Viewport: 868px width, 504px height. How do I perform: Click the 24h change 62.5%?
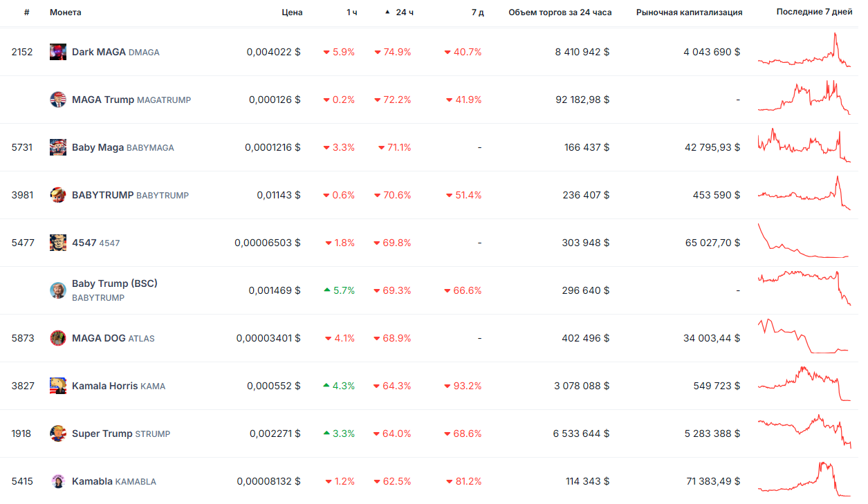(393, 481)
